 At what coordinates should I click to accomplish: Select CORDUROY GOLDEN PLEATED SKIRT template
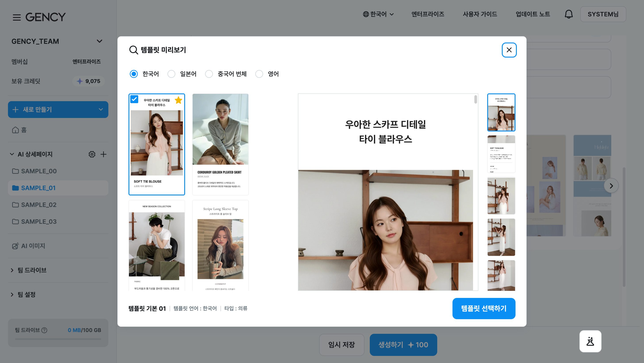(220, 144)
